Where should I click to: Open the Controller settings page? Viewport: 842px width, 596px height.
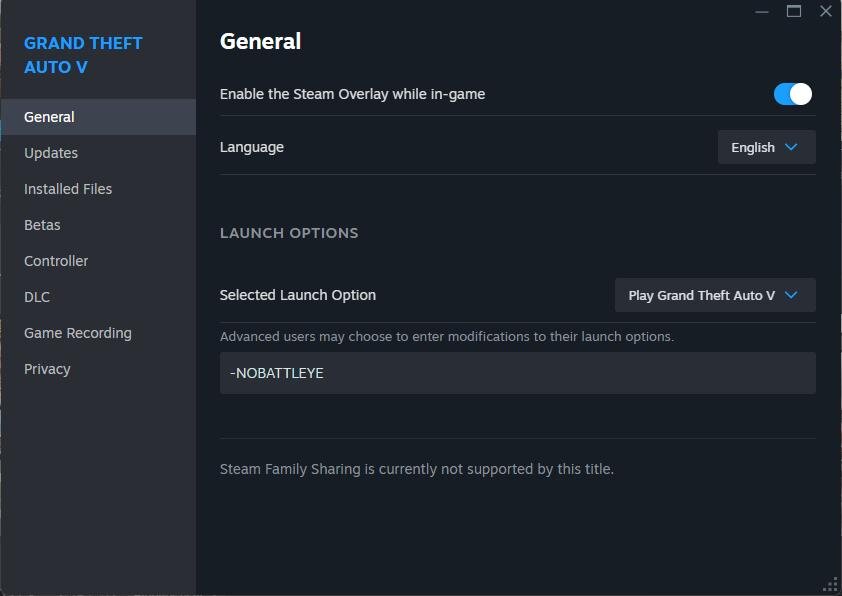coord(56,261)
